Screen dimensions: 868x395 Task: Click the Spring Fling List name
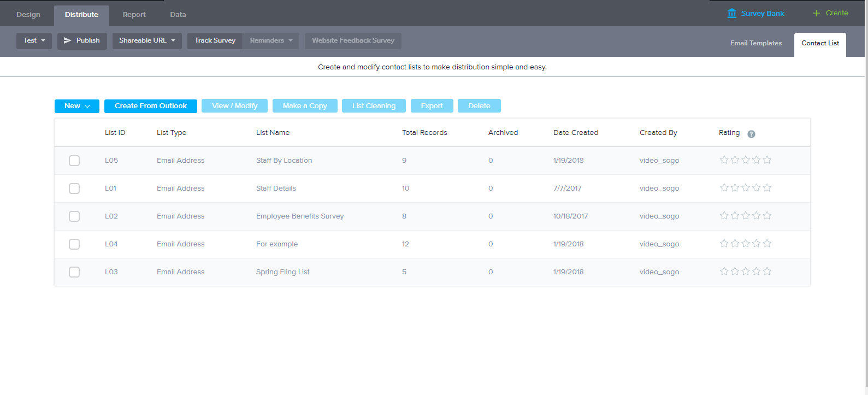[x=282, y=272]
